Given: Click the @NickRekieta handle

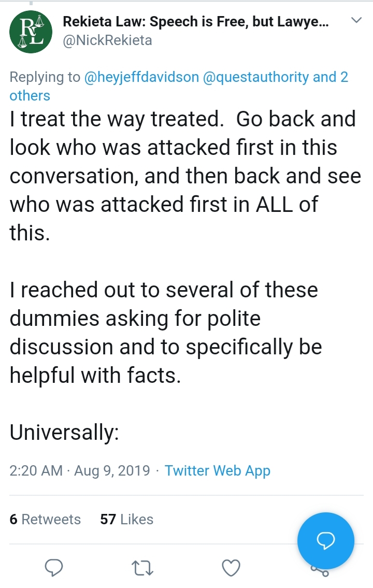Looking at the screenshot, I should click(107, 40).
